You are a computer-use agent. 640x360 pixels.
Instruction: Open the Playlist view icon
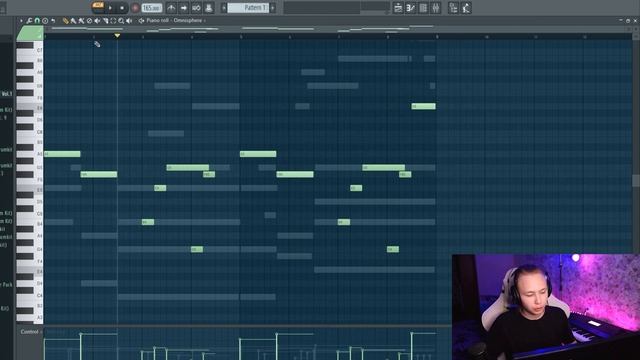pyautogui.click(x=398, y=8)
